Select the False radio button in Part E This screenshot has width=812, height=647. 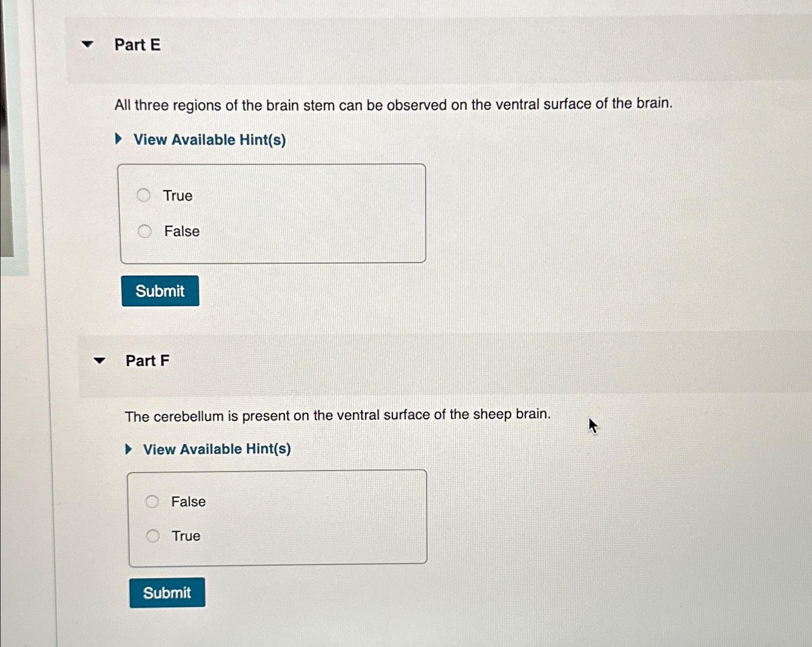(x=144, y=231)
